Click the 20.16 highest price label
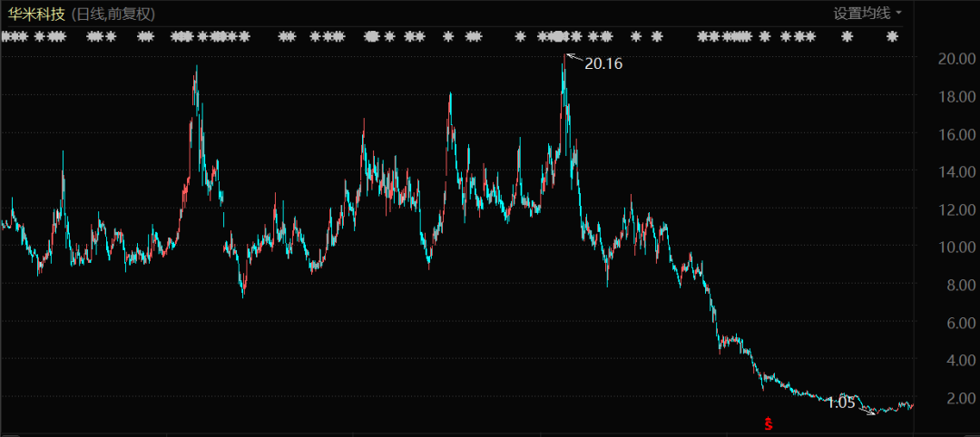 point(603,63)
